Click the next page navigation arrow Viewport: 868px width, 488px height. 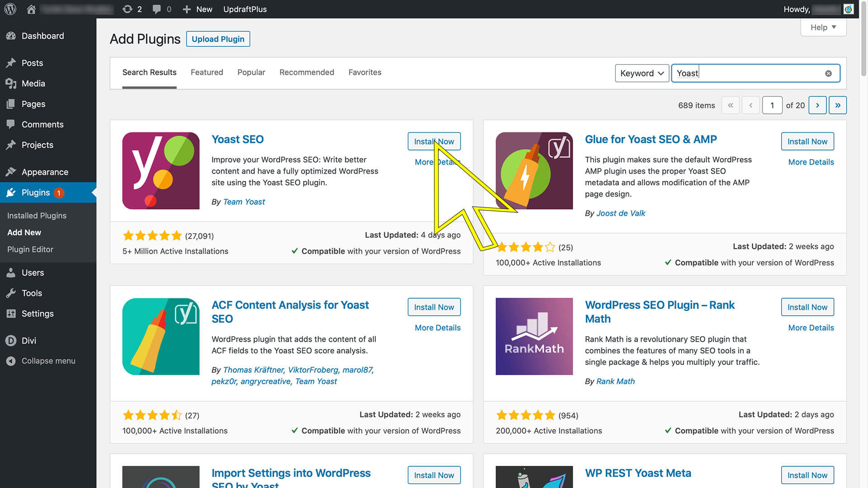817,105
